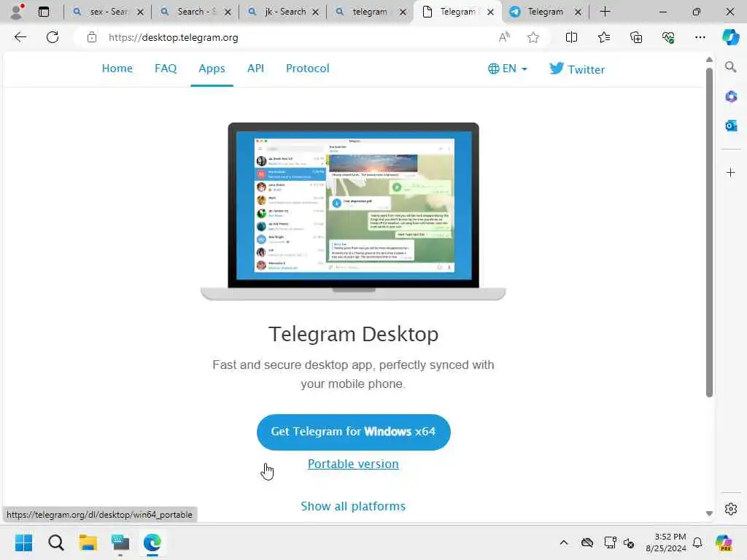Open notification bell in tray

pos(697,542)
